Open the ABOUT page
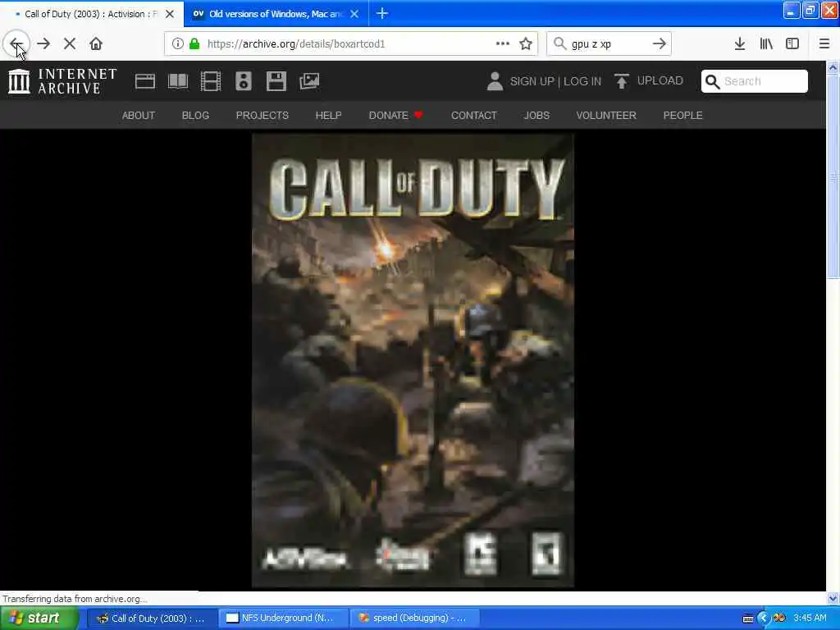Screen dimensions: 840x630 (138, 115)
